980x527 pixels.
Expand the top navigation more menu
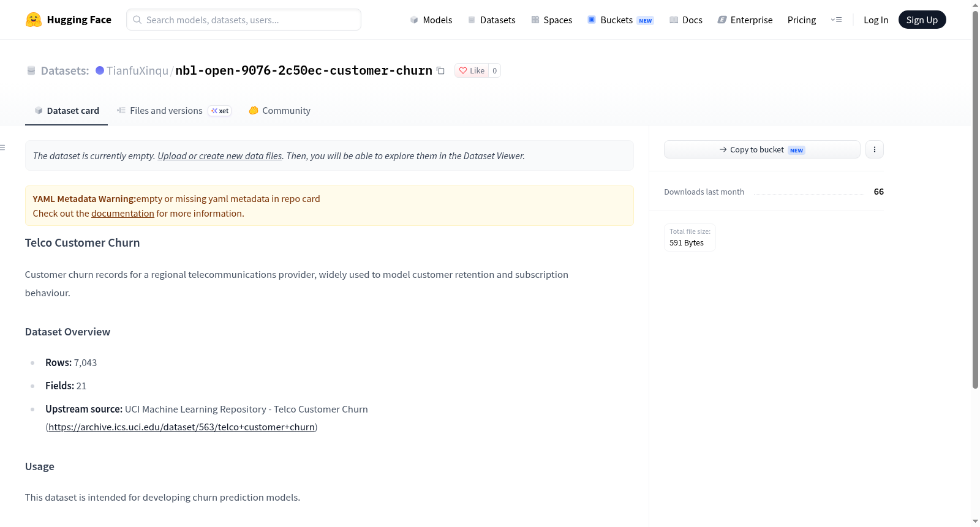[836, 20]
